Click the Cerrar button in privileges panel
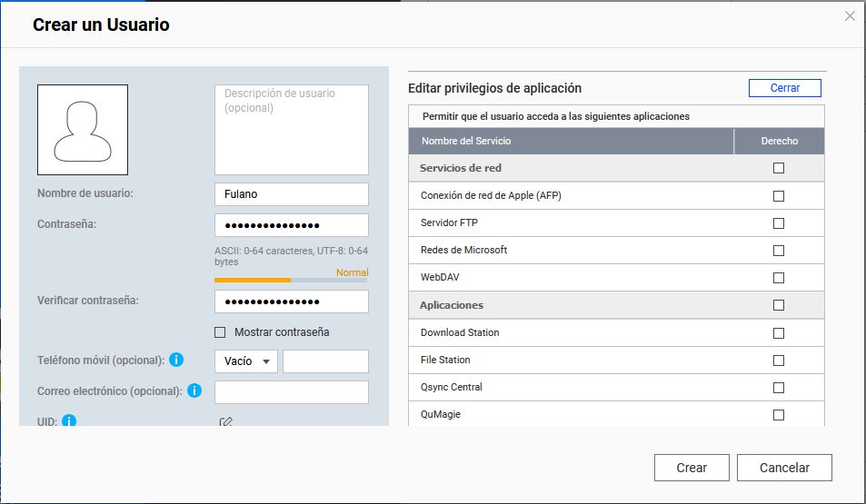 tap(784, 88)
